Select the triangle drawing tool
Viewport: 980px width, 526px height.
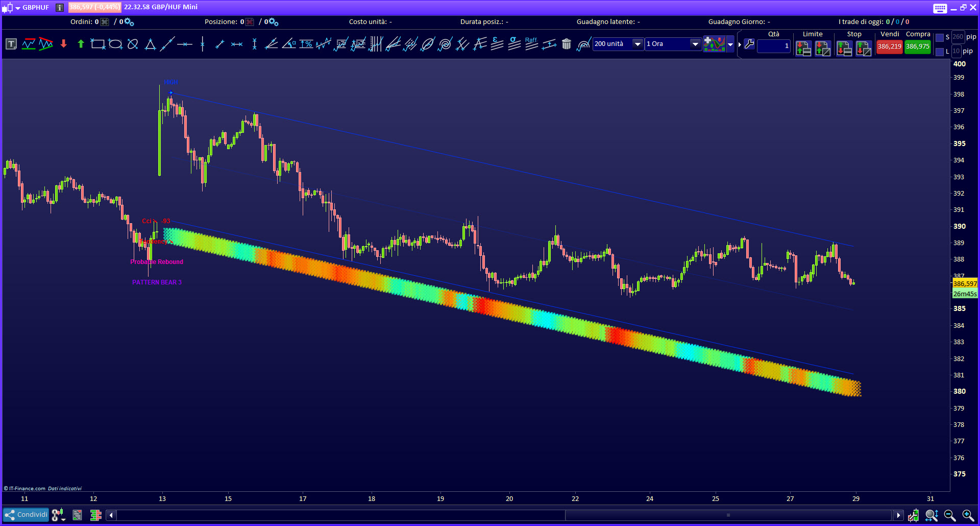[150, 44]
